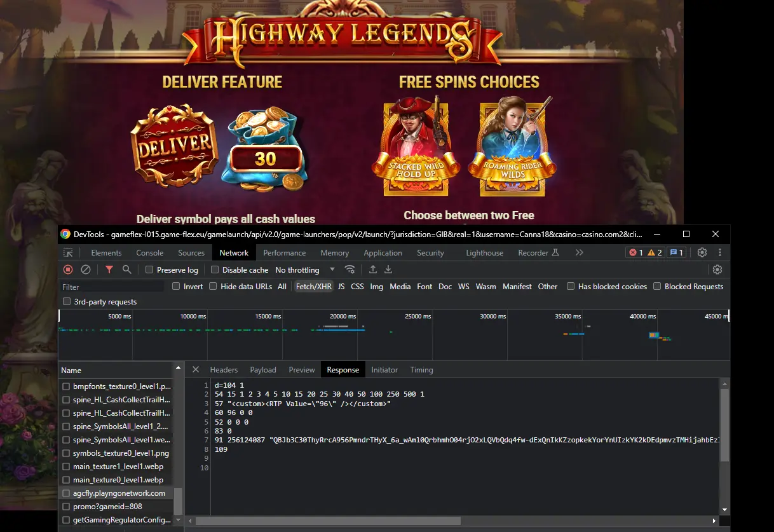This screenshot has width=774, height=532.
Task: Check Blocked Requests option
Action: pyautogui.click(x=657, y=286)
